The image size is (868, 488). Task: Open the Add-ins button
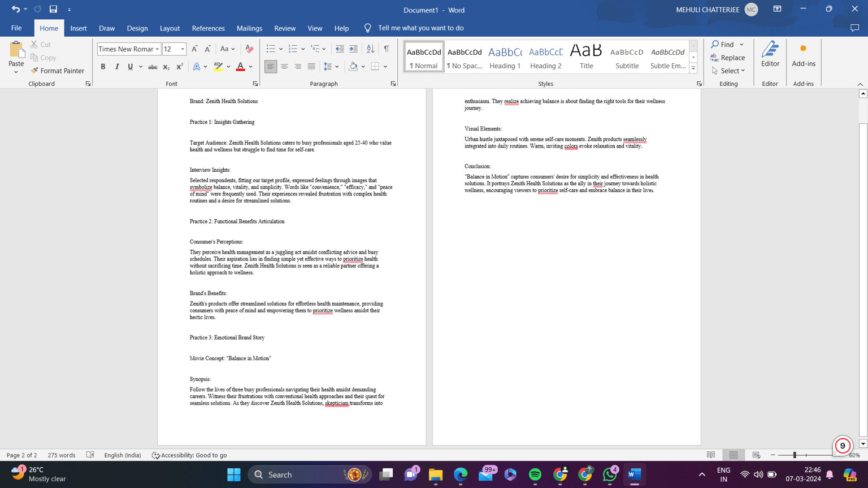804,55
